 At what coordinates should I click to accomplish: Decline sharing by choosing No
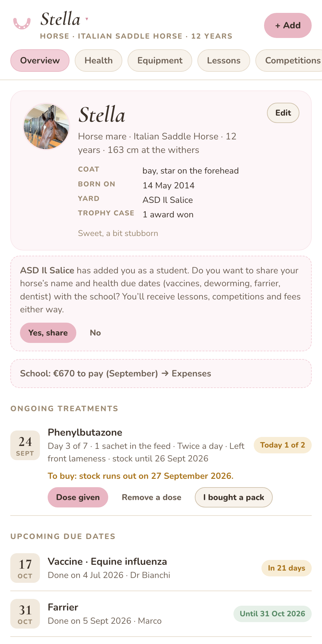(x=95, y=333)
